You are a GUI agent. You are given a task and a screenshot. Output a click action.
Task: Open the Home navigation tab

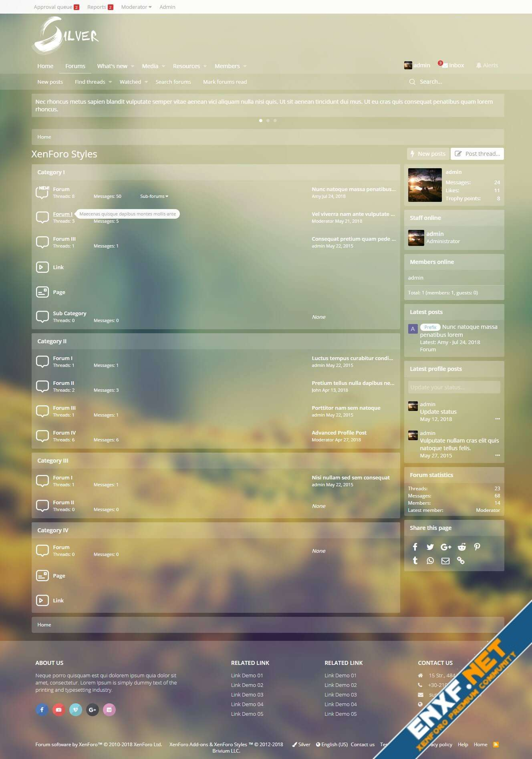pos(45,66)
